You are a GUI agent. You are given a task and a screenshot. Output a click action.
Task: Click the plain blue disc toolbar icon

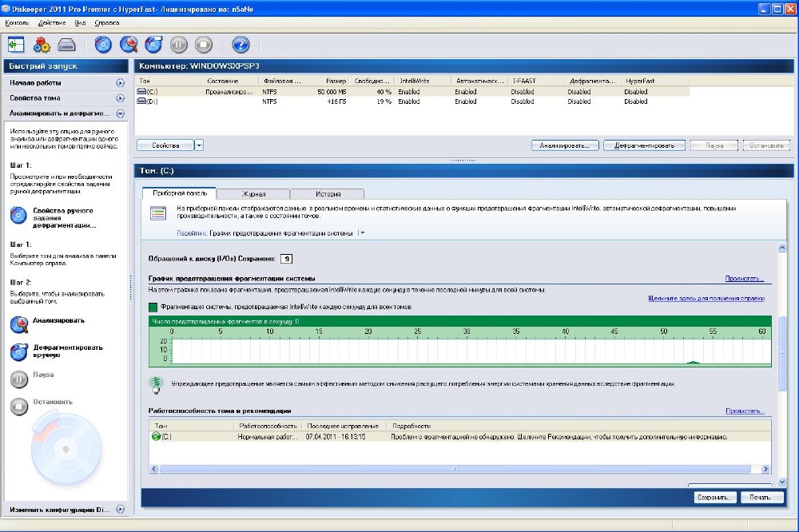pos(103,45)
